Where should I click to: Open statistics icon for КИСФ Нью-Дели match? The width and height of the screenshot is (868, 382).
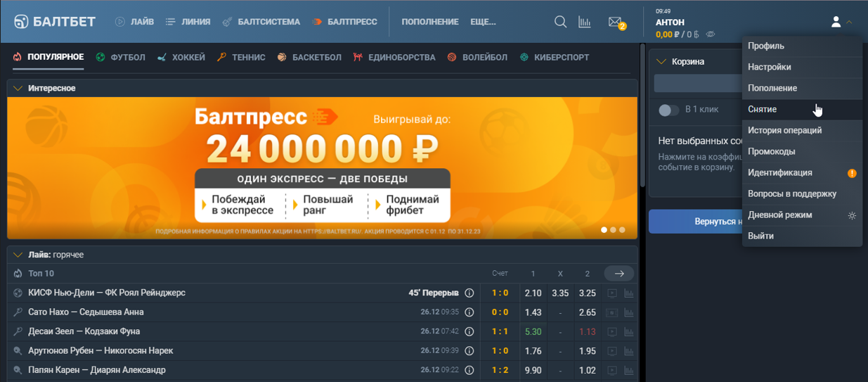[x=629, y=293]
